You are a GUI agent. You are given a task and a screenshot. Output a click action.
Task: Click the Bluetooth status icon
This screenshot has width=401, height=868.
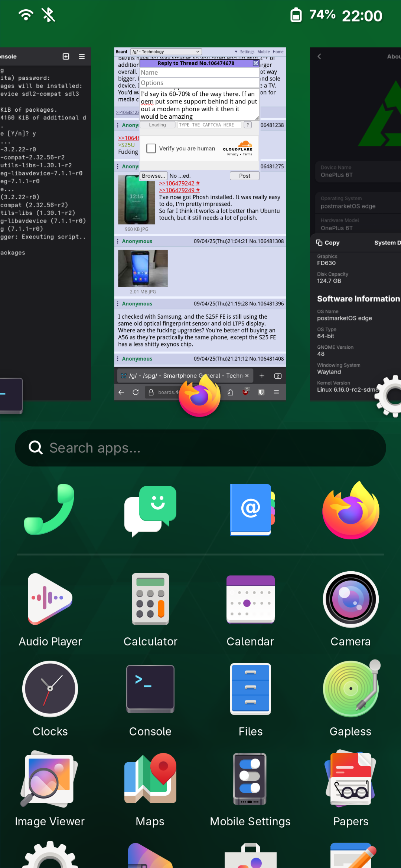click(48, 15)
